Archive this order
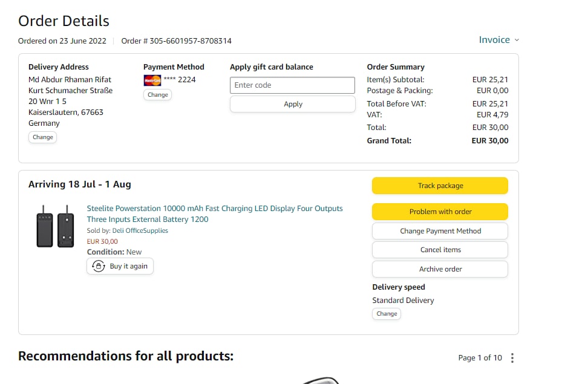The width and height of the screenshot is (588, 384). point(440,269)
